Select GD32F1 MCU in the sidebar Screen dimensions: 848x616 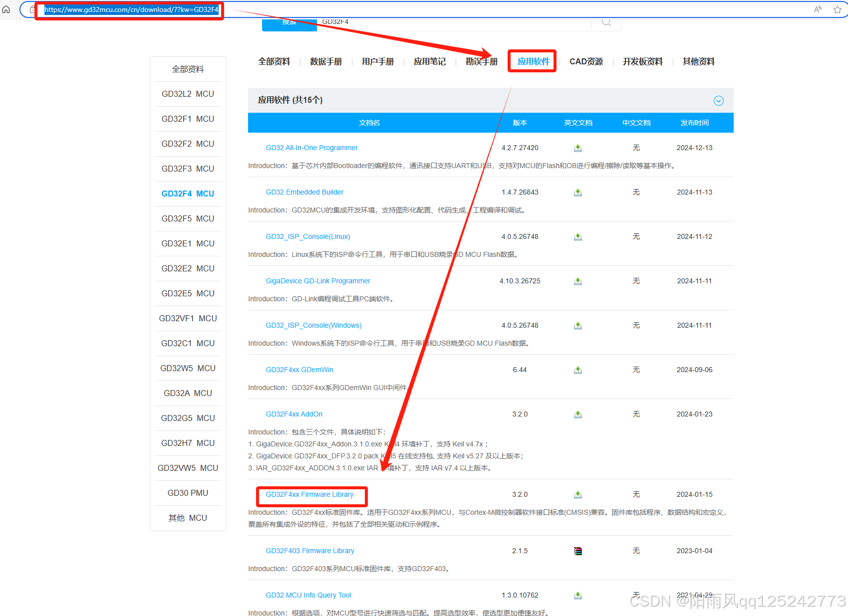[x=188, y=119]
